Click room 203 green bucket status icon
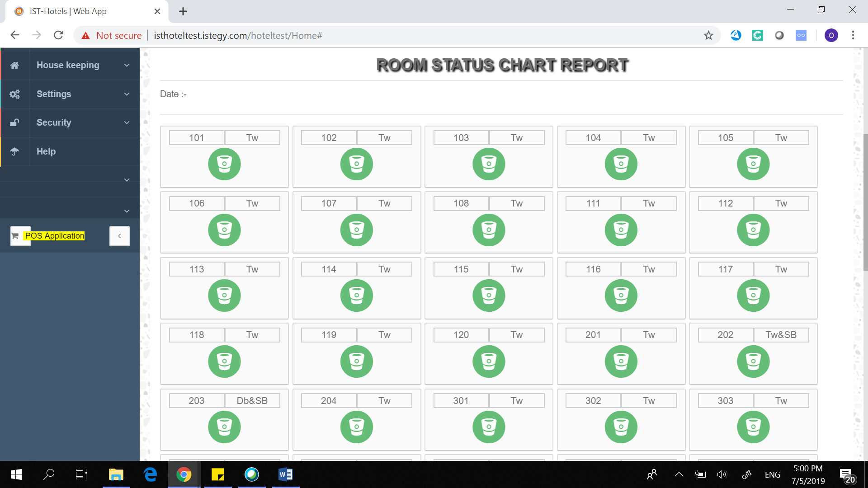 [224, 427]
